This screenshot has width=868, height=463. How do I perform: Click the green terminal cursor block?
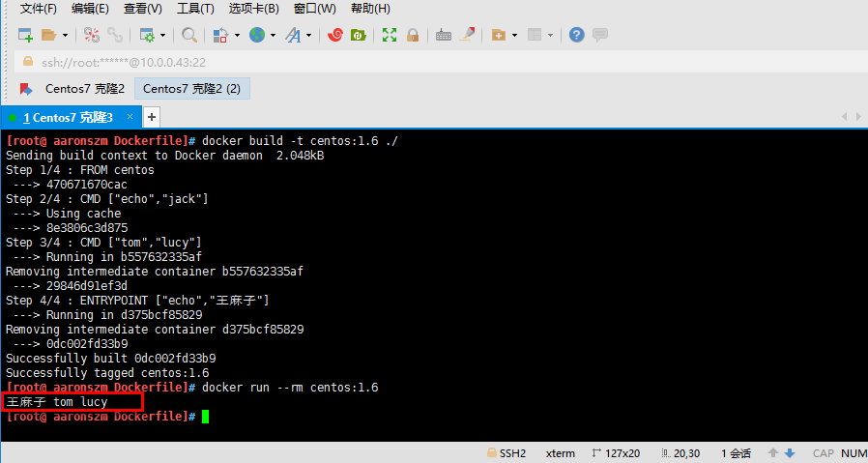[205, 417]
